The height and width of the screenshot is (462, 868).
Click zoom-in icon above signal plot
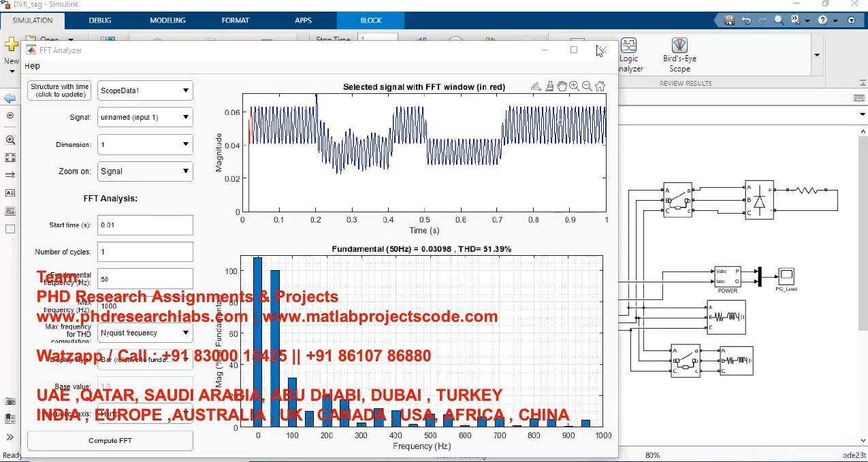[574, 86]
